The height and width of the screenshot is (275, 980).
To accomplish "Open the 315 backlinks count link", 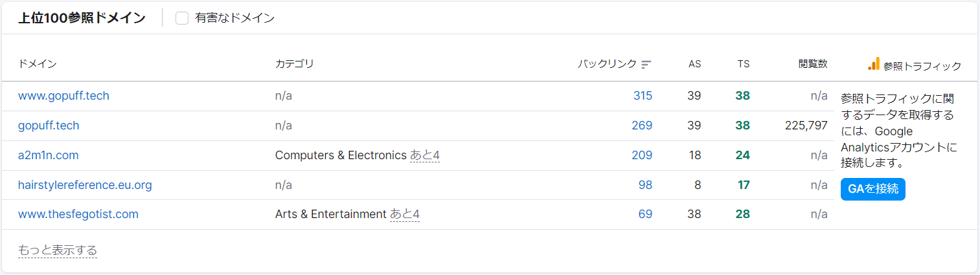I will 643,96.
